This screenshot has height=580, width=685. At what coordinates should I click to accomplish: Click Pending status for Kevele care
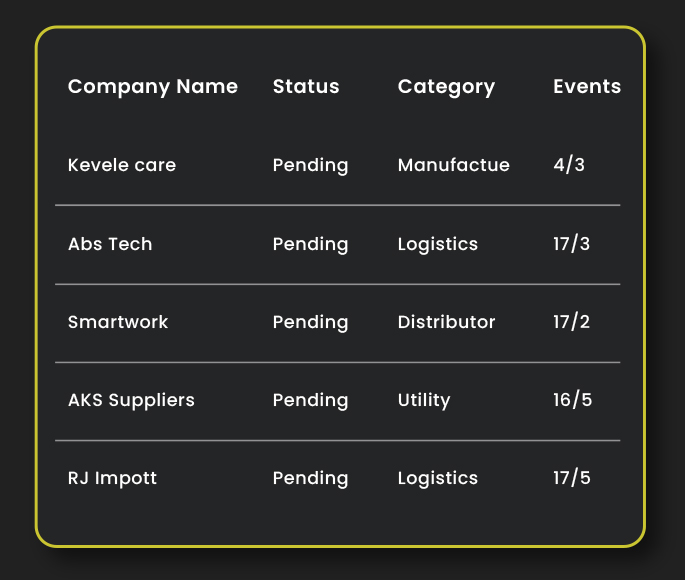click(310, 165)
